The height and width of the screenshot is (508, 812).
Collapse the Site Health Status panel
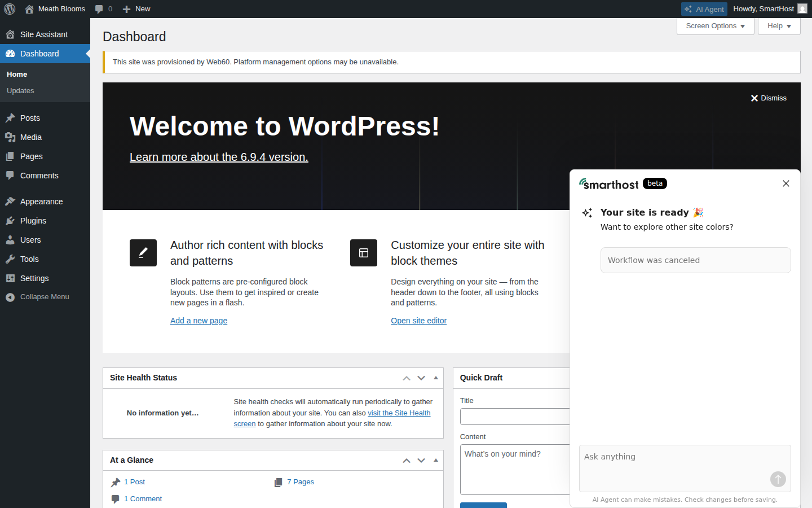(x=436, y=378)
